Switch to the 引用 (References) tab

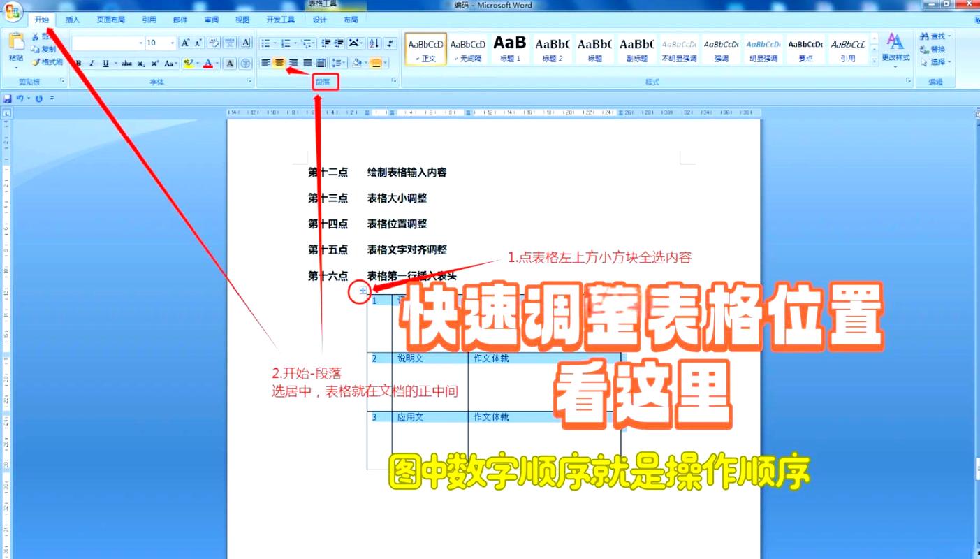(x=149, y=20)
